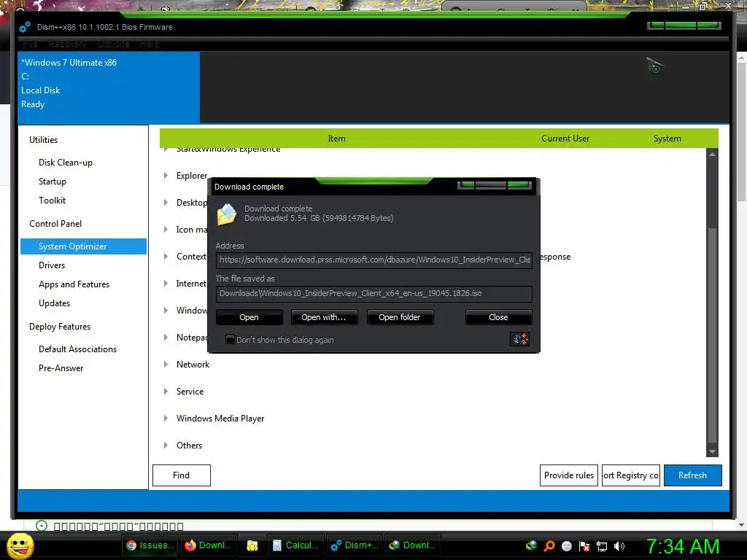Expand the Internet category
The image size is (747, 560).
166,284
